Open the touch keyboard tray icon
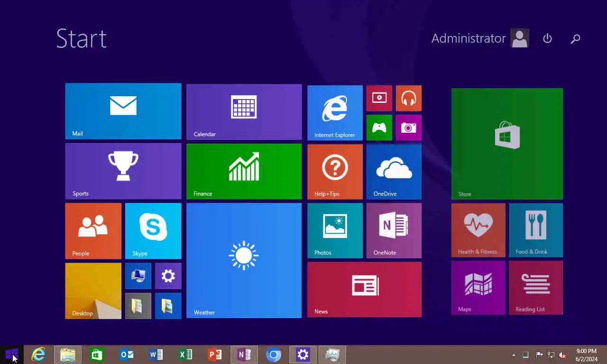The height and width of the screenshot is (364, 607). tap(525, 355)
